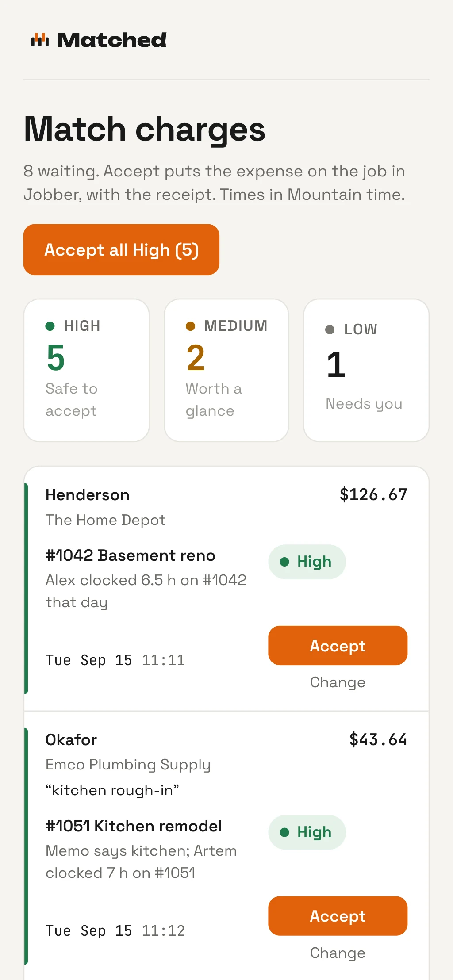Open job #1051 Kitchen remodel
The height and width of the screenshot is (980, 453).
pos(134,826)
